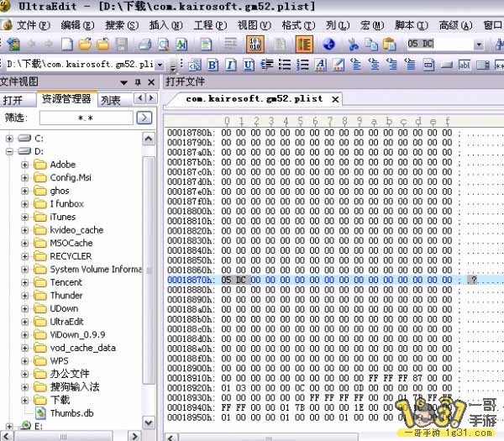This screenshot has width=504, height=441.
Task: Open the file path dropdown in toolbar
Action: click(160, 65)
